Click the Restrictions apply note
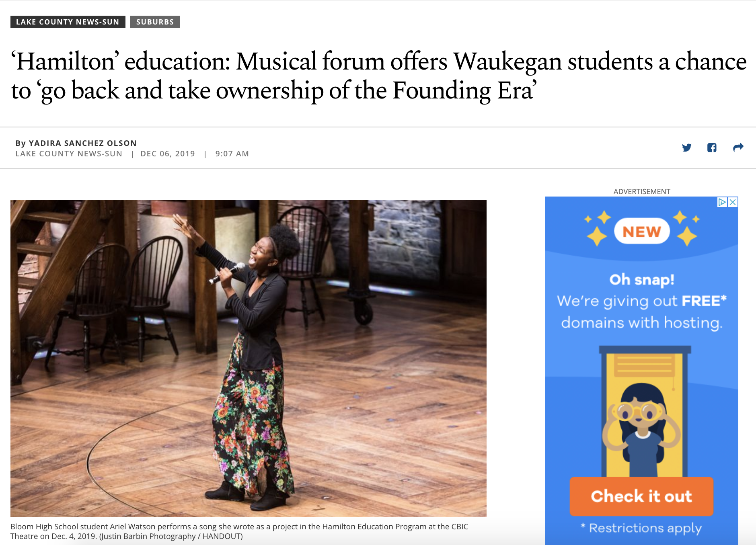Viewport: 756px width, 545px height. tap(642, 528)
